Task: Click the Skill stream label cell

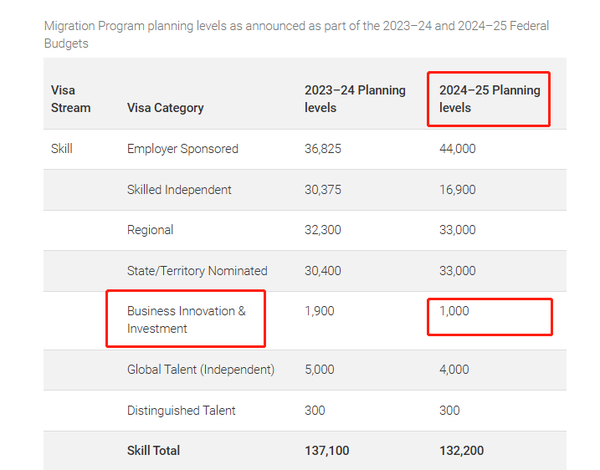Action: (x=62, y=149)
